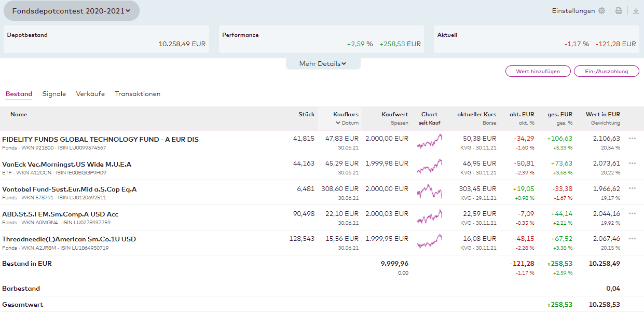
Task: Click the Wert hinzufügen button
Action: click(x=538, y=72)
